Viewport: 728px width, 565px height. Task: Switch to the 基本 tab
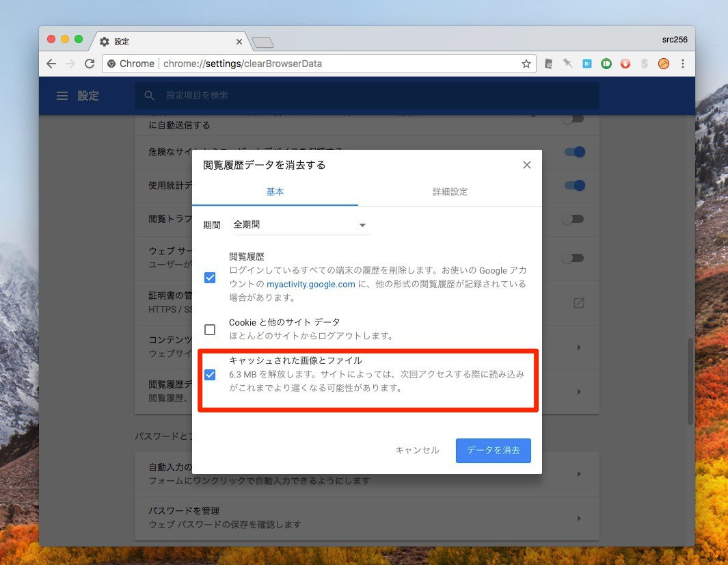275,192
